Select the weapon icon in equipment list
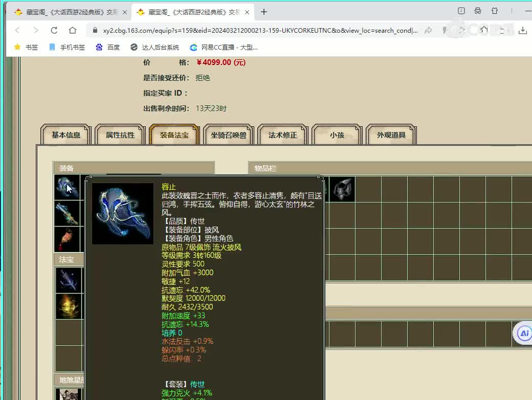The width and height of the screenshot is (532, 400). click(x=67, y=213)
